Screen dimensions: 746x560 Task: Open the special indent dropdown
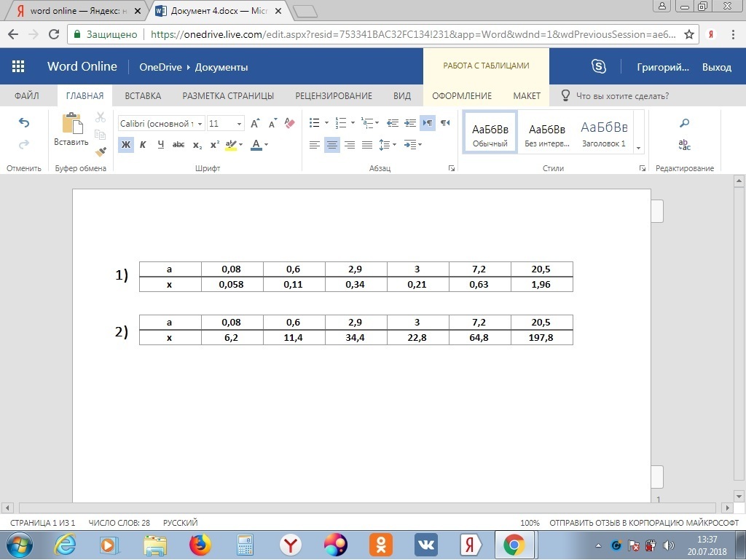[x=412, y=144]
